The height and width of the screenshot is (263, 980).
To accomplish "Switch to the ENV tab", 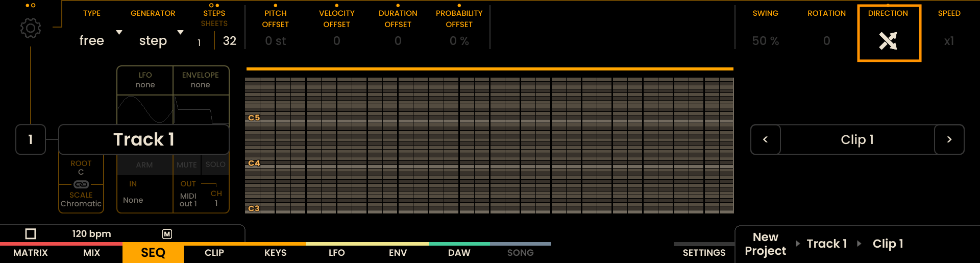I will [398, 253].
